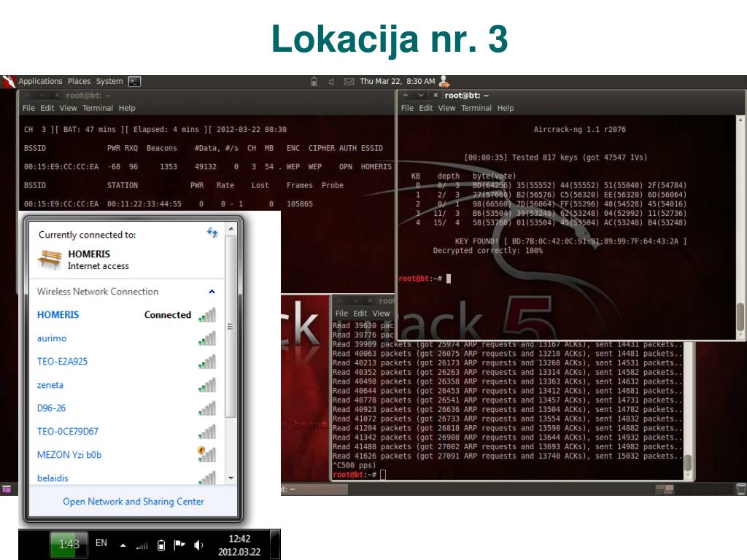Select the belaidis wireless network

pyautogui.click(x=126, y=477)
